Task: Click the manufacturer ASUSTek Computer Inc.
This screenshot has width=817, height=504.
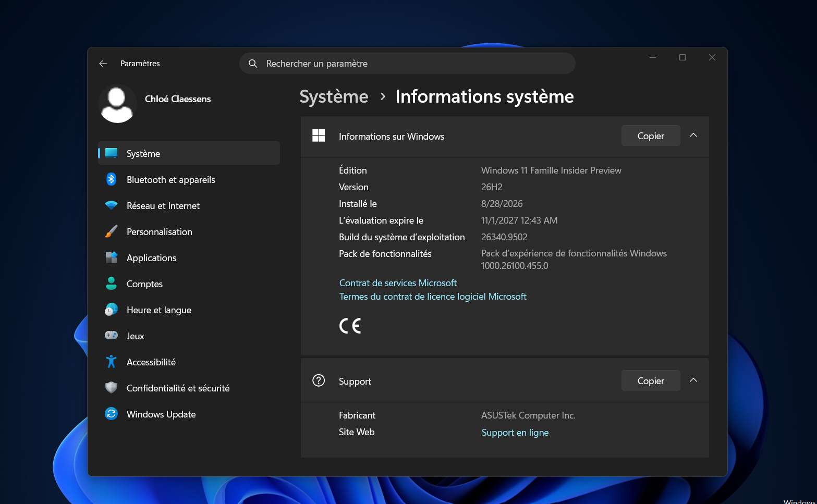Action: [x=528, y=415]
